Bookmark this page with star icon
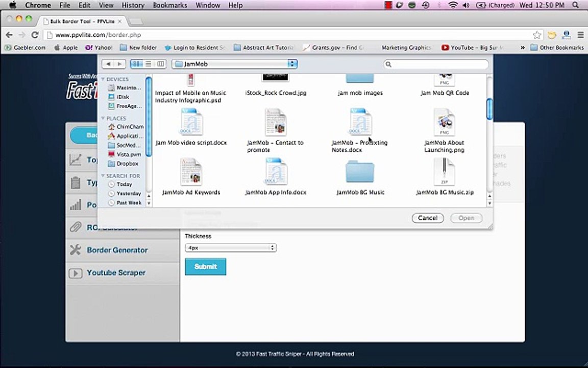 (x=537, y=35)
